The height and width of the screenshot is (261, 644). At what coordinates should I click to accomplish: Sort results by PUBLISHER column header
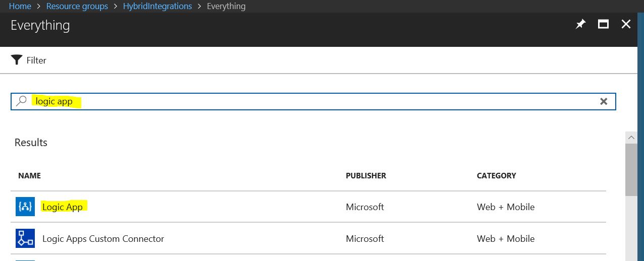coord(366,176)
